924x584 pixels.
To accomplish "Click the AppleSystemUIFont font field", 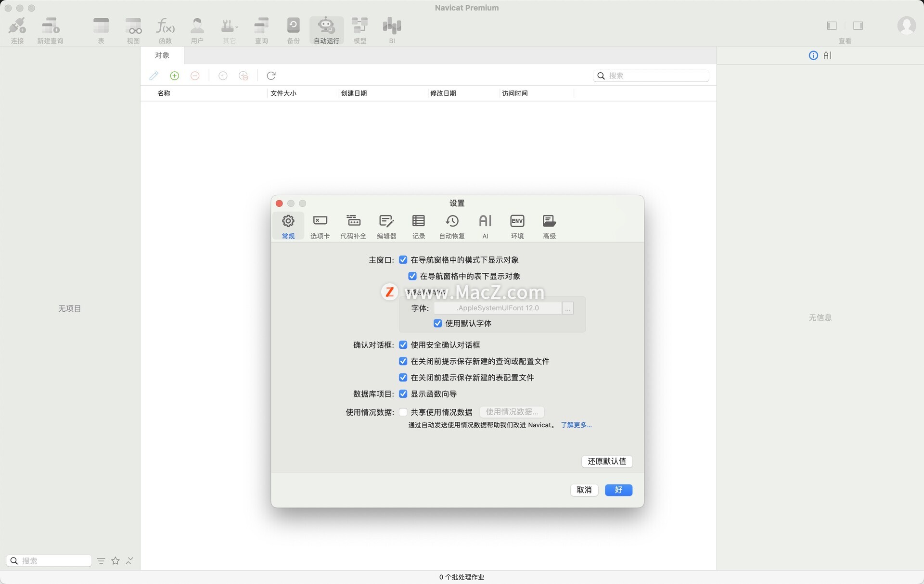I will click(x=498, y=308).
